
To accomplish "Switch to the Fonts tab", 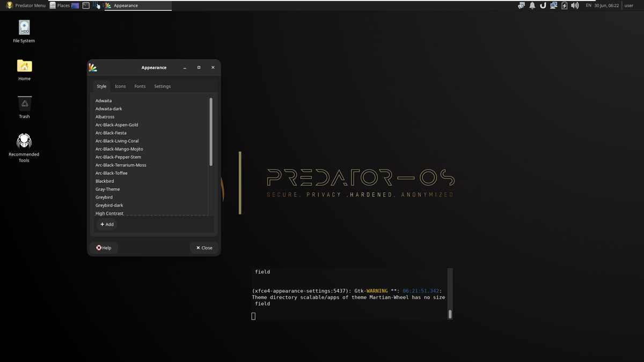I will point(140,86).
